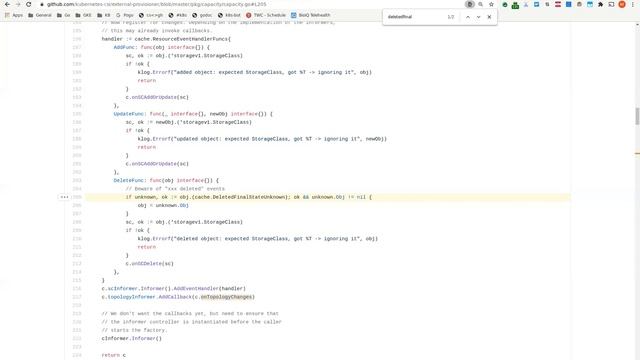Go back to the previous page

pos(7,4)
